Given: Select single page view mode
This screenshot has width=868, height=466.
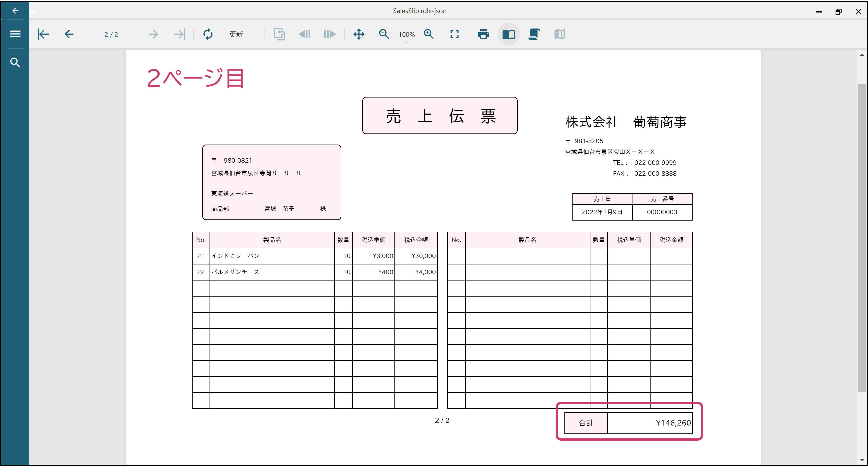Looking at the screenshot, I should coord(509,34).
